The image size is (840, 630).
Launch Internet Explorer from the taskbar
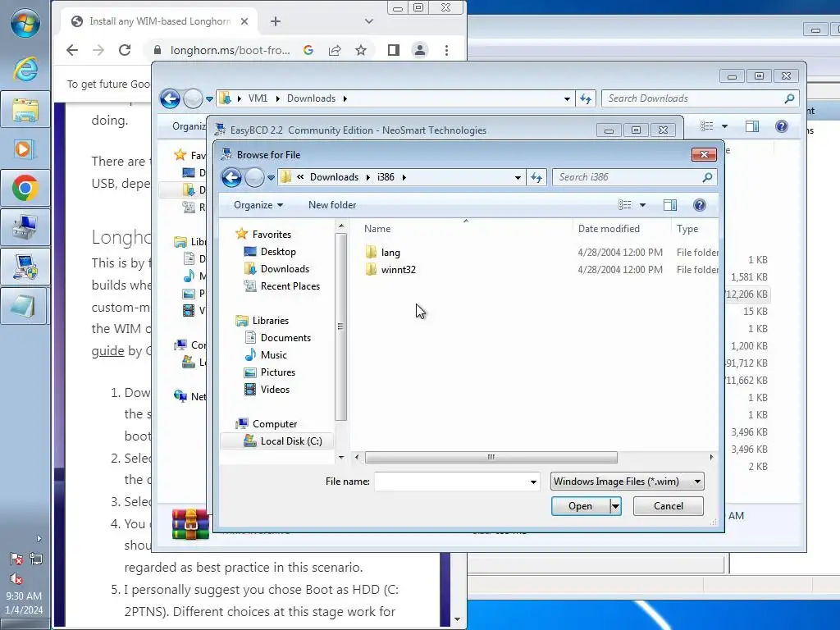(x=25, y=69)
